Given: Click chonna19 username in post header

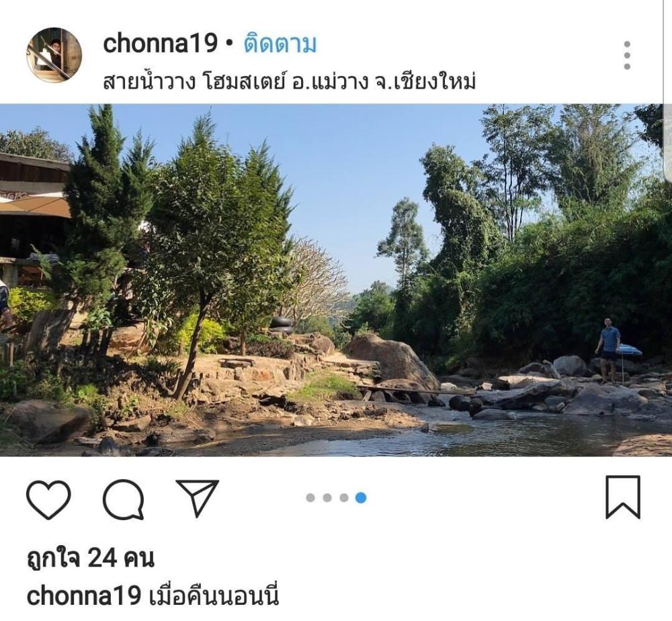Looking at the screenshot, I should coord(161,44).
